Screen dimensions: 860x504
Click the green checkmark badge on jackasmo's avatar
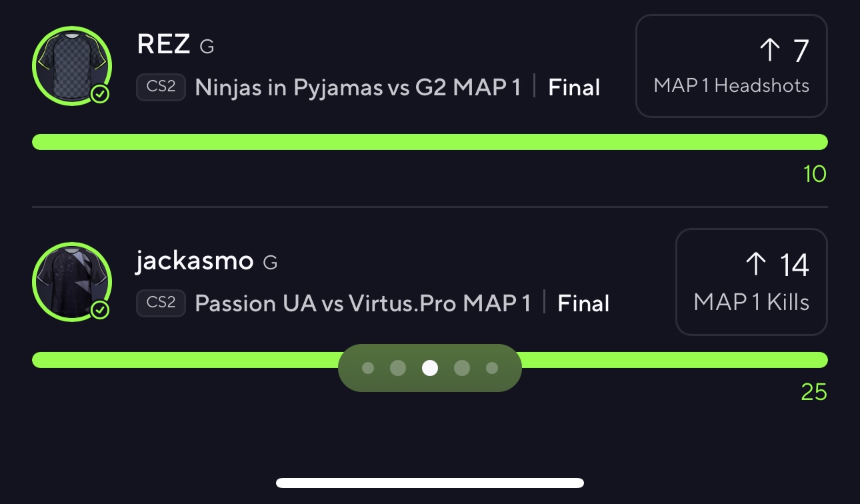pyautogui.click(x=100, y=310)
